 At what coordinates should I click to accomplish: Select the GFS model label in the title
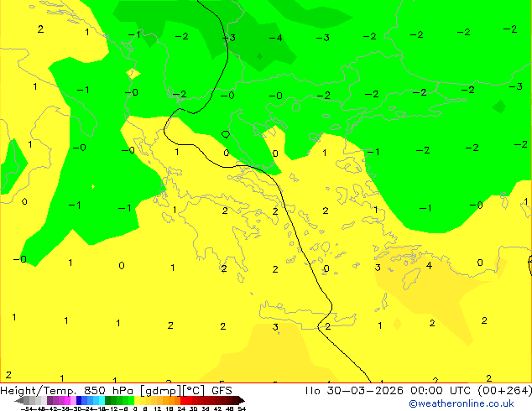point(222,391)
